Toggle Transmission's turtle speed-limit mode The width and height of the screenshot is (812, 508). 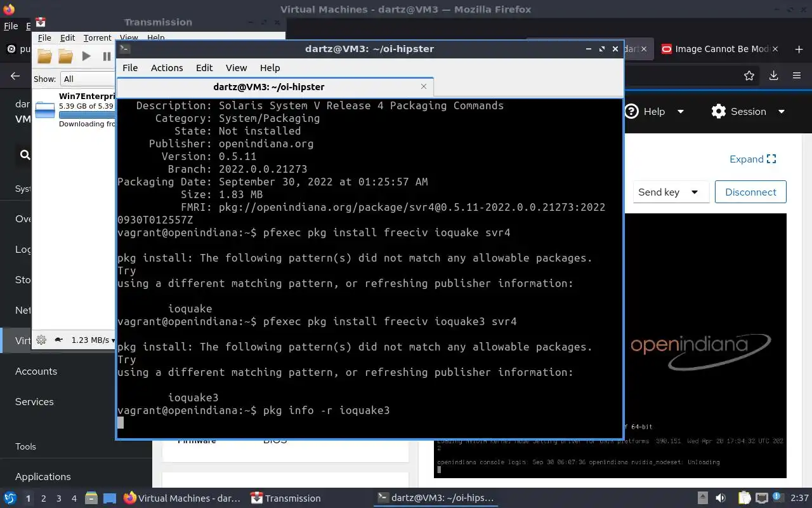tap(59, 340)
